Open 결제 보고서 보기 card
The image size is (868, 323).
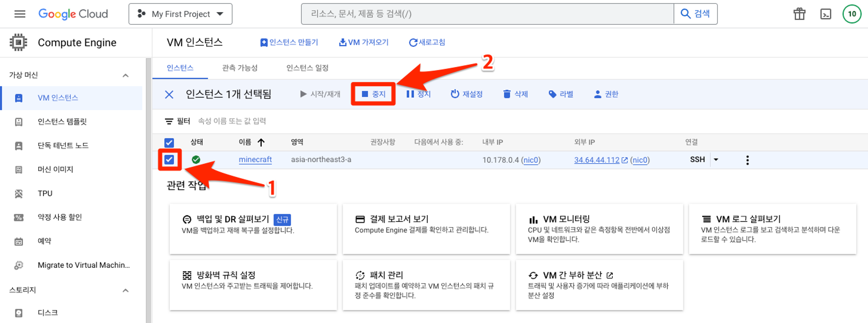coord(426,229)
